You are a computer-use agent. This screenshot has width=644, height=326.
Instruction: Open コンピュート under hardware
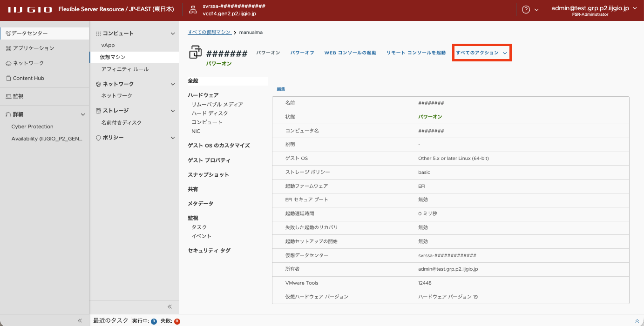[x=207, y=122]
